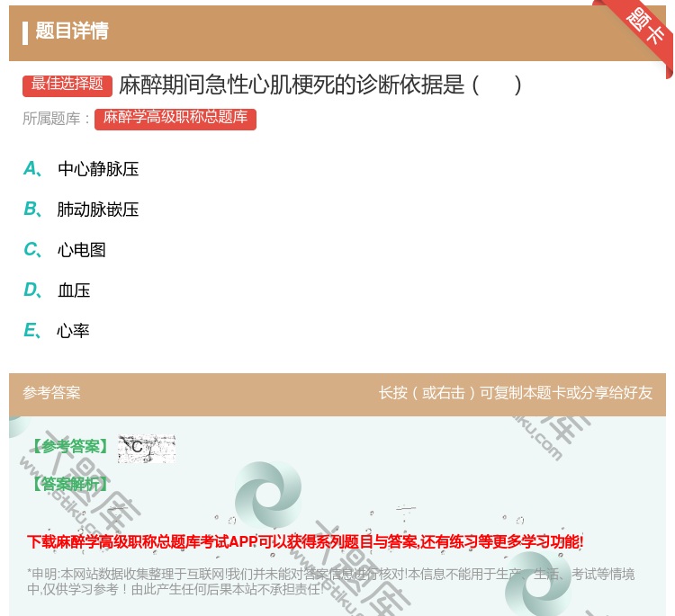Click the green 【答案解析】 label
The width and height of the screenshot is (675, 616).
click(x=71, y=484)
